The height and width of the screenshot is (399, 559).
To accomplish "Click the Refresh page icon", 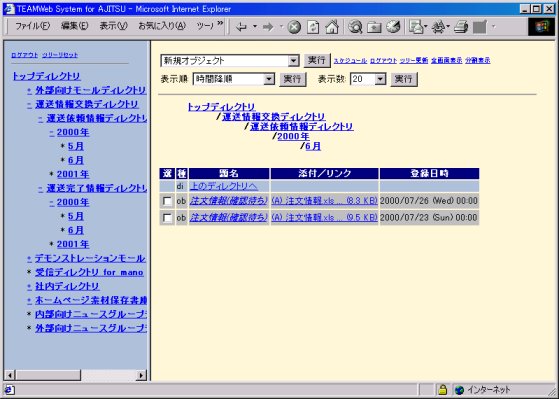I will [313, 27].
